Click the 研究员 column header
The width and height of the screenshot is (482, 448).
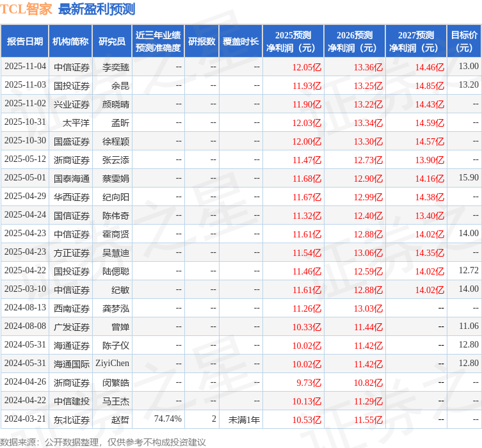click(x=112, y=42)
